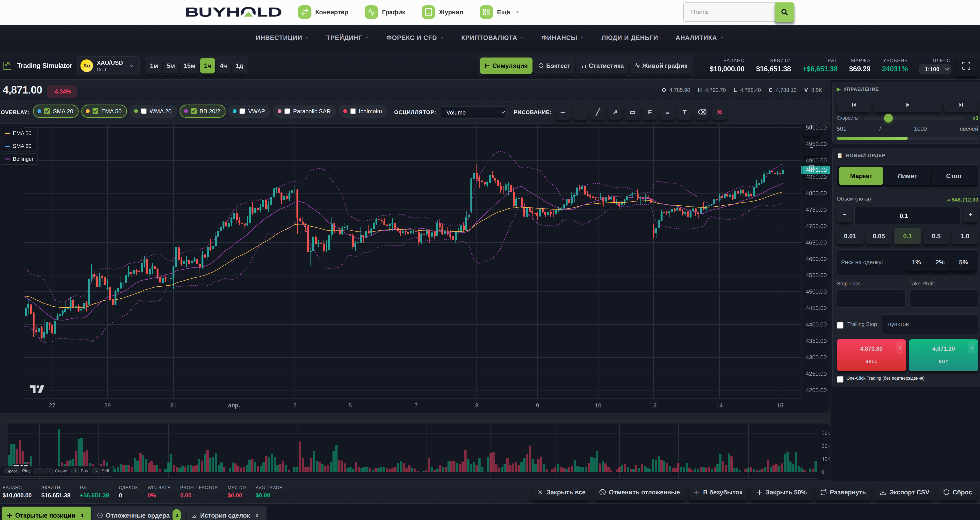Click the BUYHOLD logo
This screenshot has height=520, width=980.
[233, 12]
